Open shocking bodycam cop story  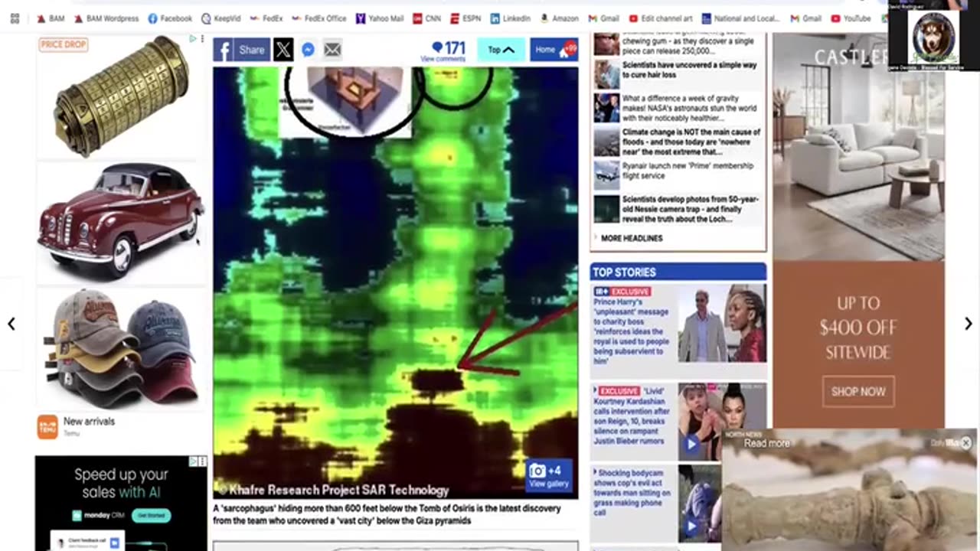pos(632,494)
